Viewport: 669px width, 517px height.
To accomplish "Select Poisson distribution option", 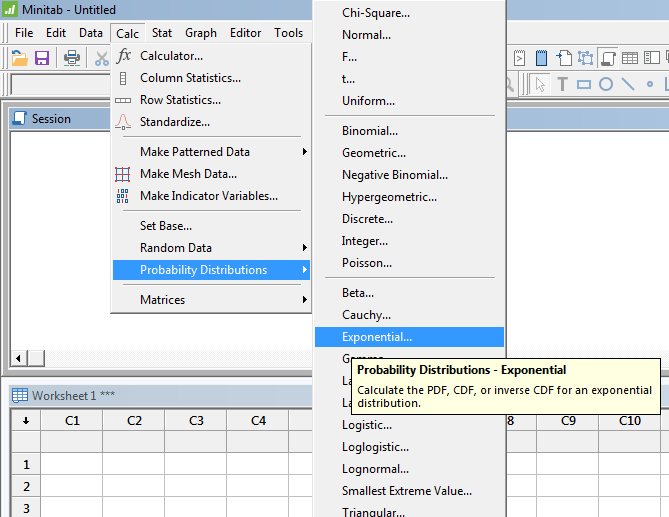I will [366, 263].
